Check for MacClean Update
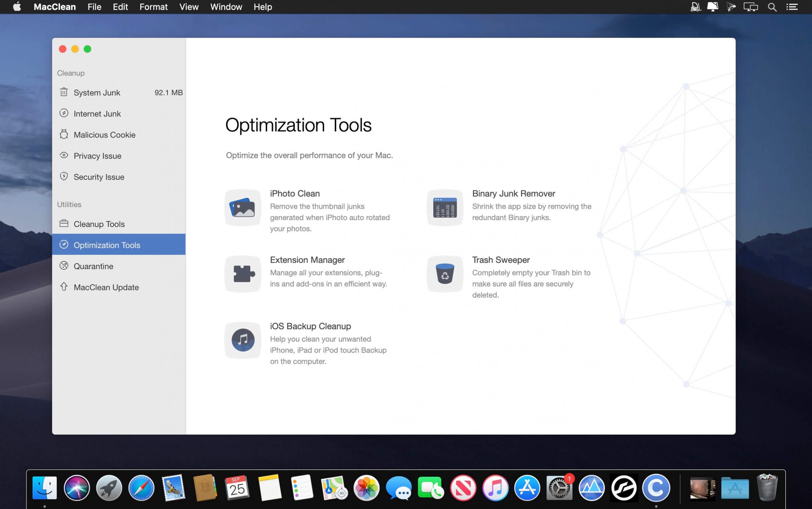 106,287
